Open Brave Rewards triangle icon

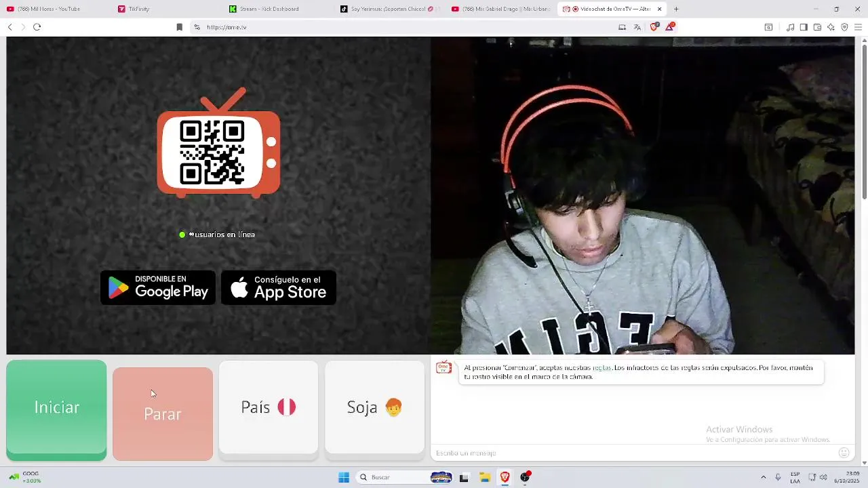pos(670,26)
